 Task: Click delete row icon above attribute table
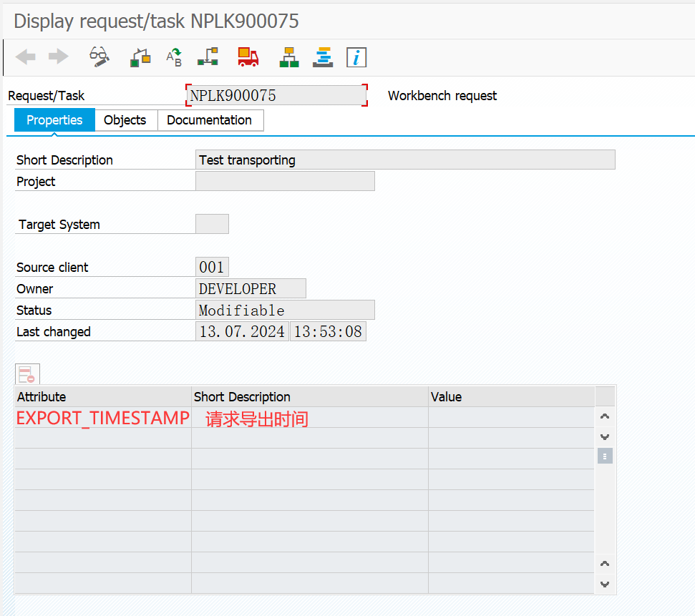(27, 374)
